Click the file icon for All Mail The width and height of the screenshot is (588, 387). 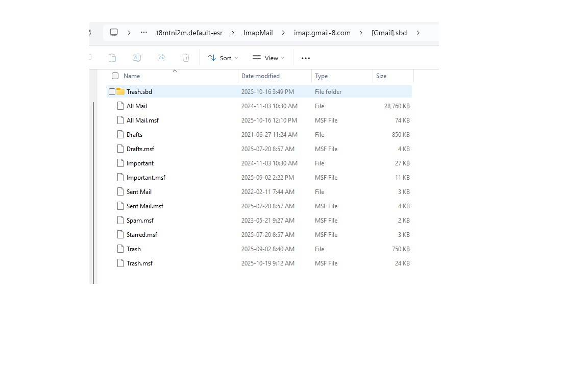pyautogui.click(x=120, y=106)
